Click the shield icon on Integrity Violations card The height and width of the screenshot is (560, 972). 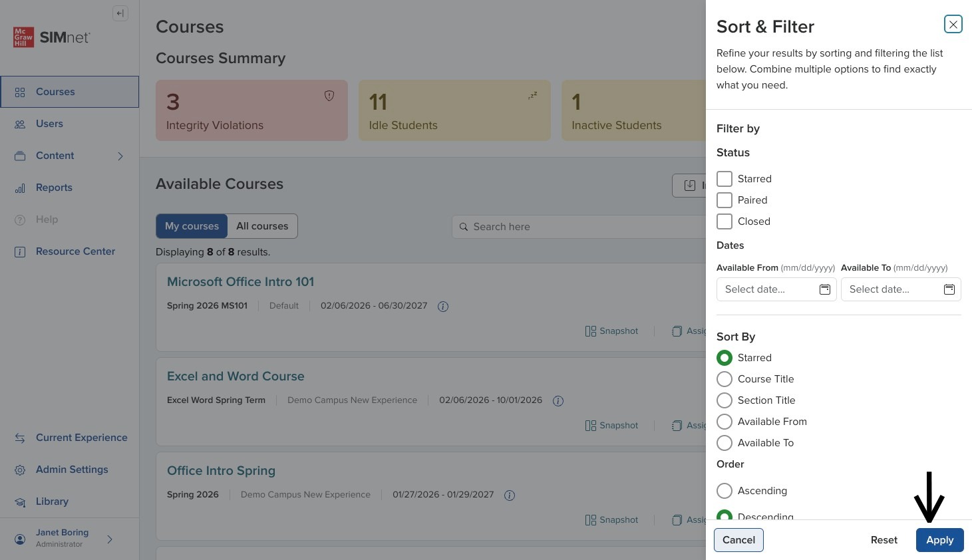coord(329,96)
